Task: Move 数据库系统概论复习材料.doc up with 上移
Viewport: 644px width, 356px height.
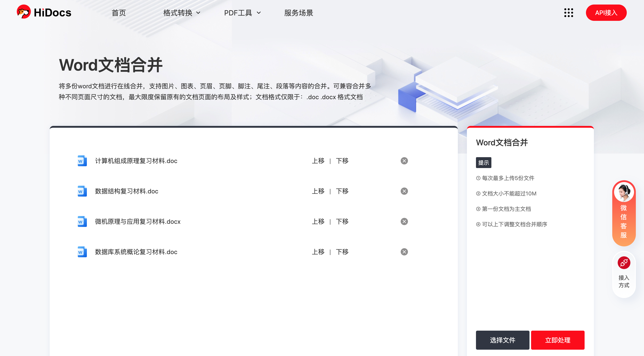Action: pyautogui.click(x=318, y=252)
